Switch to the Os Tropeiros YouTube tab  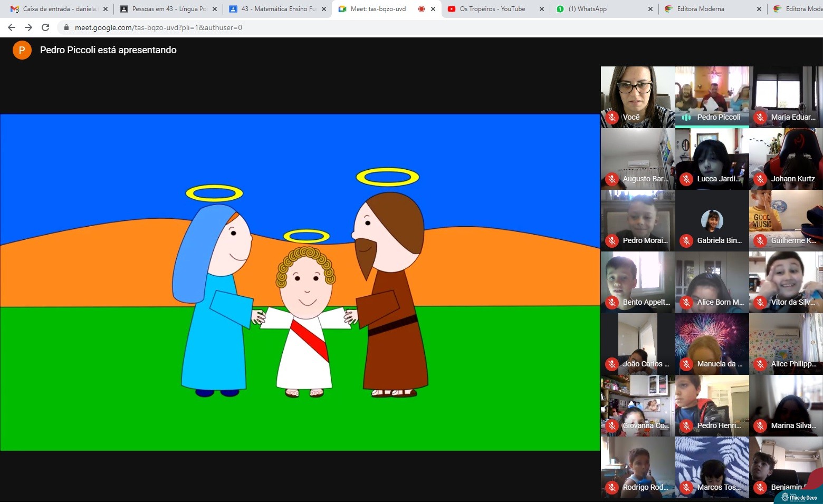point(492,9)
